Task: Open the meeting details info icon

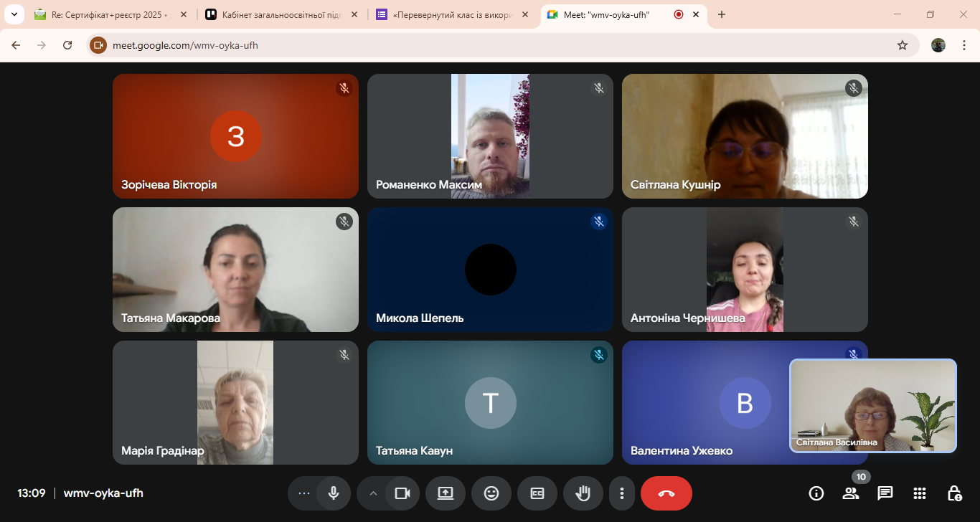Action: (816, 493)
